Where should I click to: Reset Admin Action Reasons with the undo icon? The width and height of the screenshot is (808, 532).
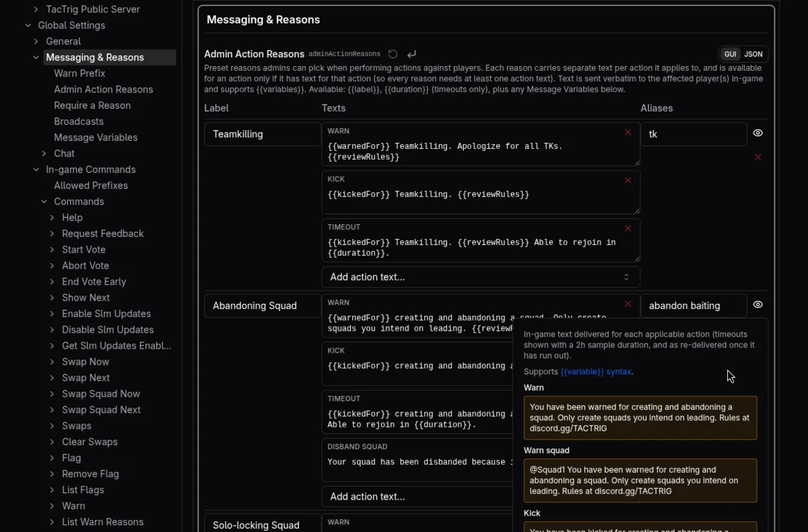click(x=393, y=54)
